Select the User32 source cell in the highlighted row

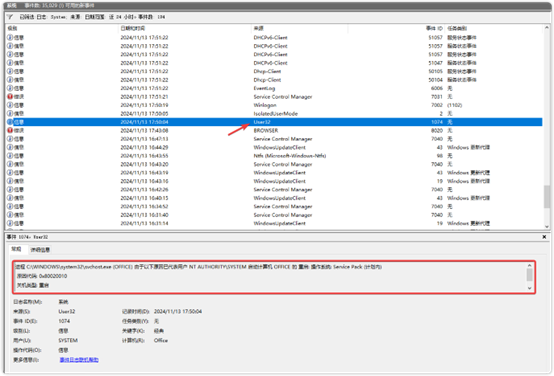(x=262, y=122)
